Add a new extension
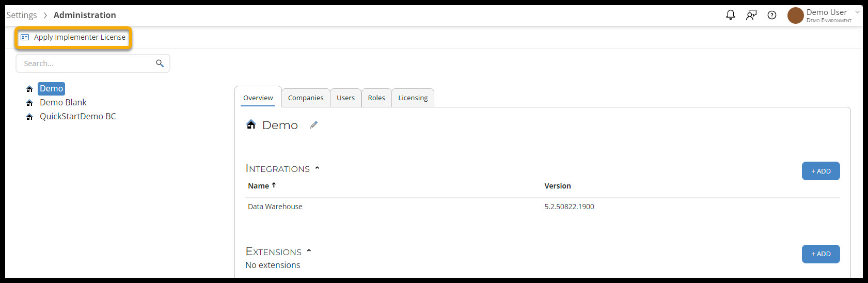This screenshot has height=283, width=868. pos(820,254)
